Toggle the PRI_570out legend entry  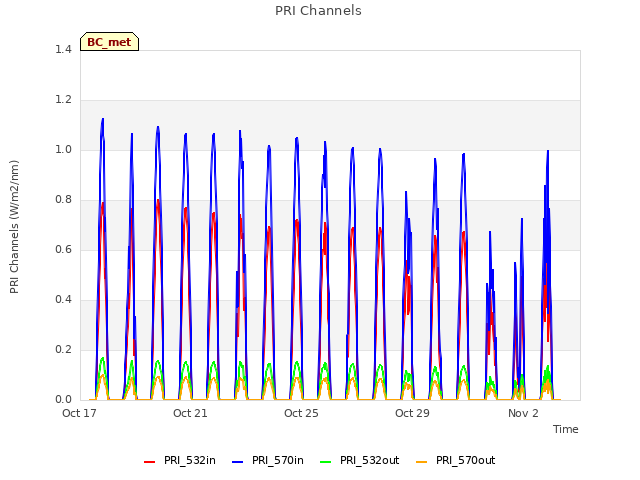point(456,460)
